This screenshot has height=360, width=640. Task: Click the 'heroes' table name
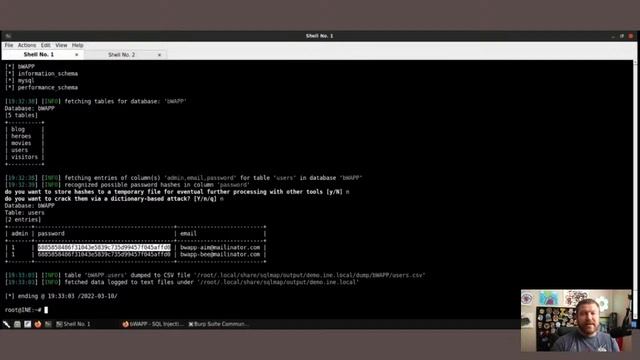tap(21, 136)
